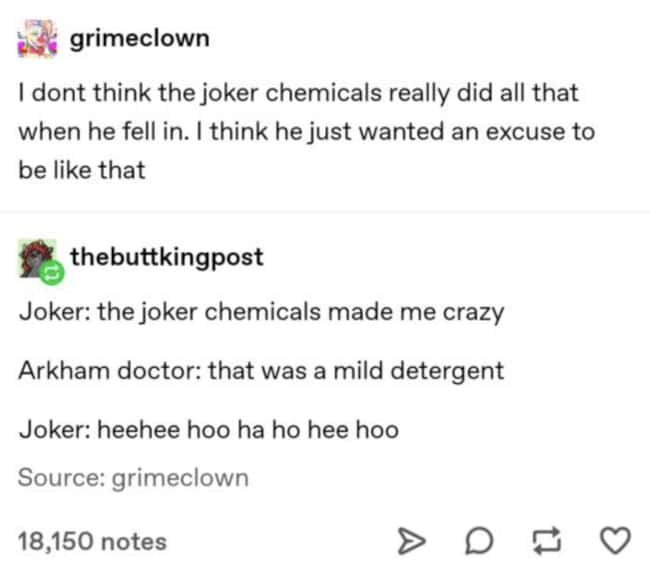Open thebuttkingpost's avatar picture

pos(37,258)
